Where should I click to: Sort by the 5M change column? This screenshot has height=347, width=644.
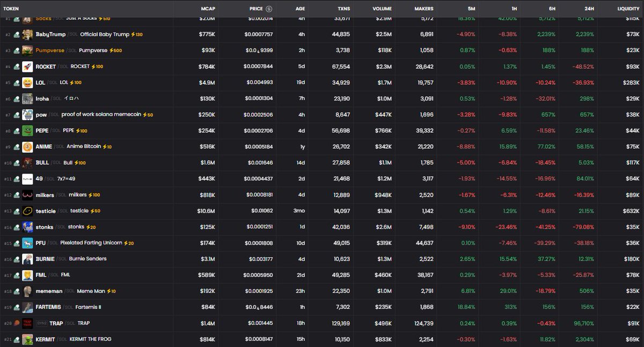pyautogui.click(x=471, y=9)
